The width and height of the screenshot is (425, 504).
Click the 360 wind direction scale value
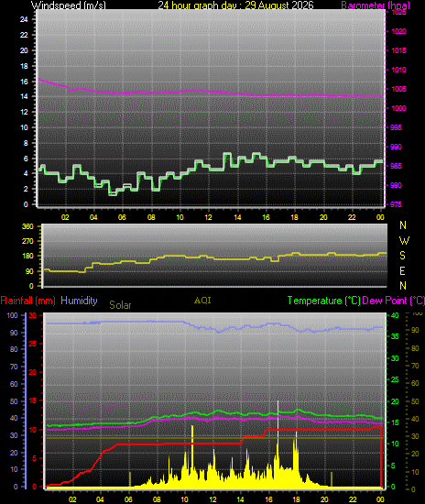click(x=27, y=226)
